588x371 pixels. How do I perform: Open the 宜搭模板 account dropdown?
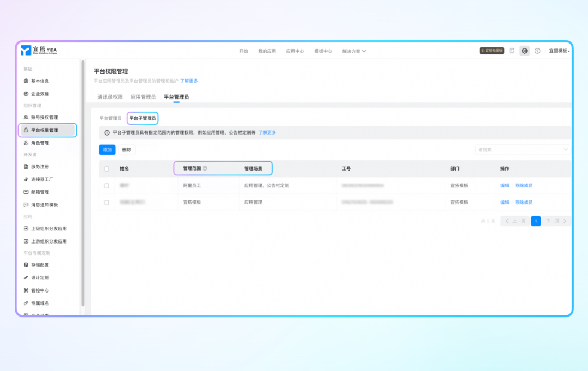coord(559,51)
